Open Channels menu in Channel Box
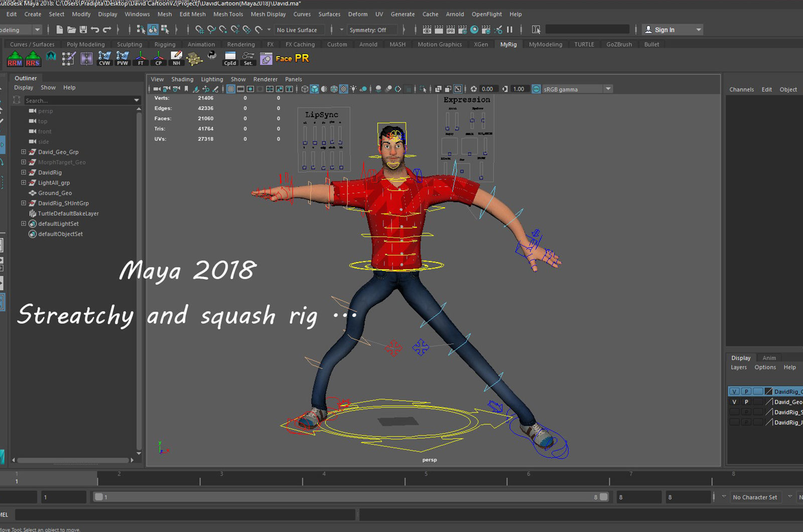Screen dimensions: 803x532 tap(741, 89)
